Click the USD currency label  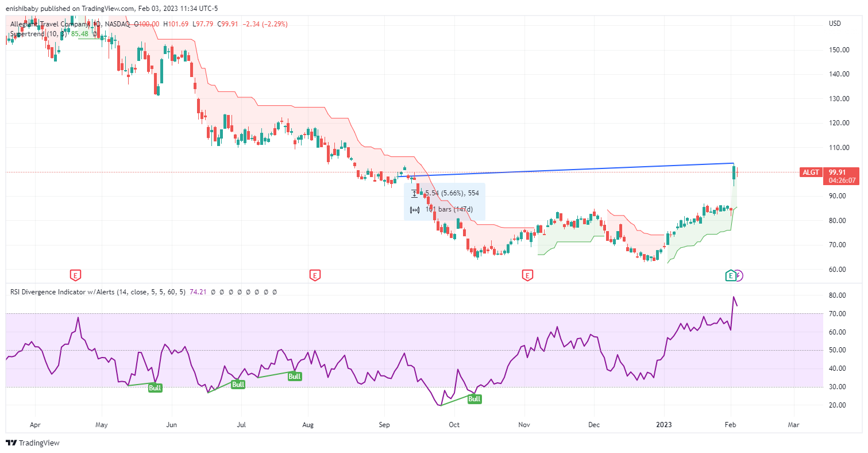tap(835, 24)
